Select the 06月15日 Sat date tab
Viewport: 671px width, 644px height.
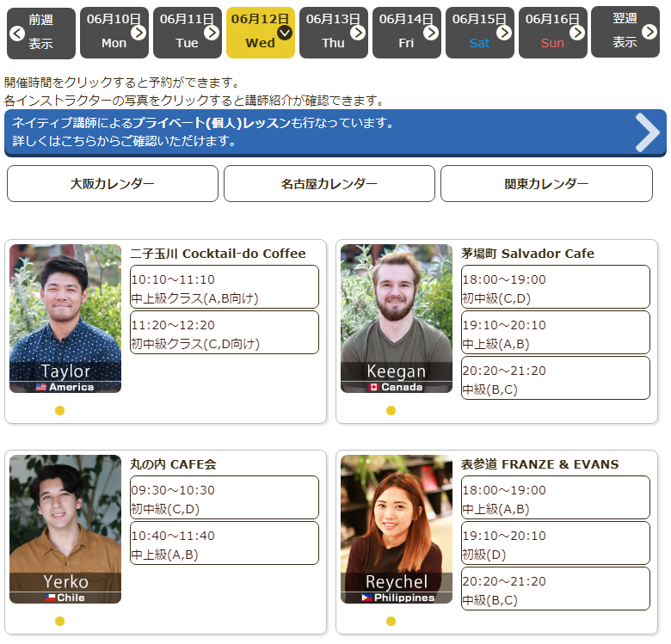(479, 32)
